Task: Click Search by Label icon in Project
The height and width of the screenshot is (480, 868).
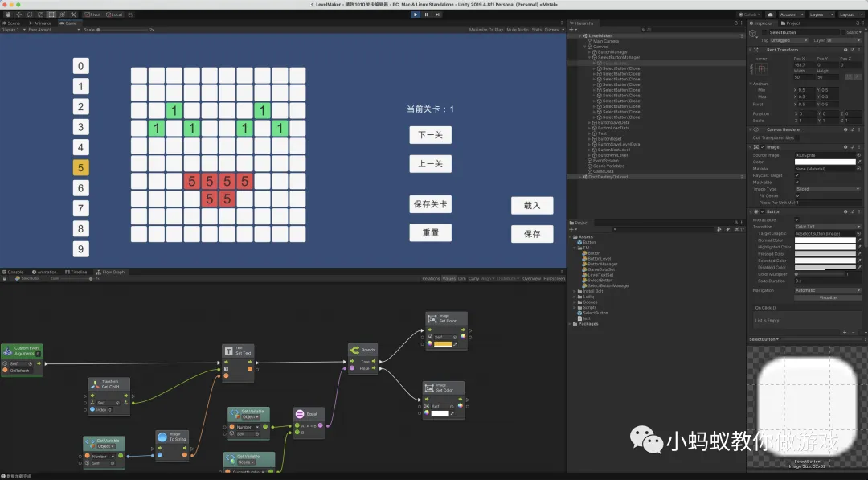Action: (727, 228)
